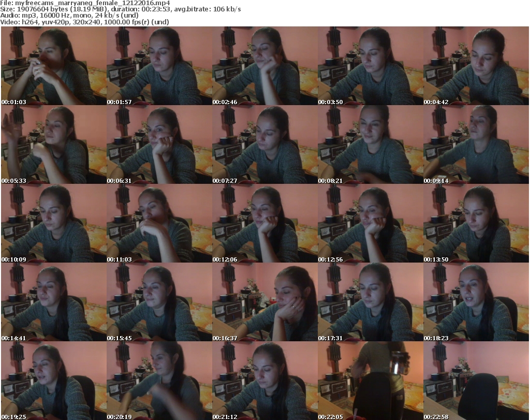This screenshot has width=530, height=420.
Task: Choose the frame timestamped 00:16:37
Action: (x=264, y=302)
